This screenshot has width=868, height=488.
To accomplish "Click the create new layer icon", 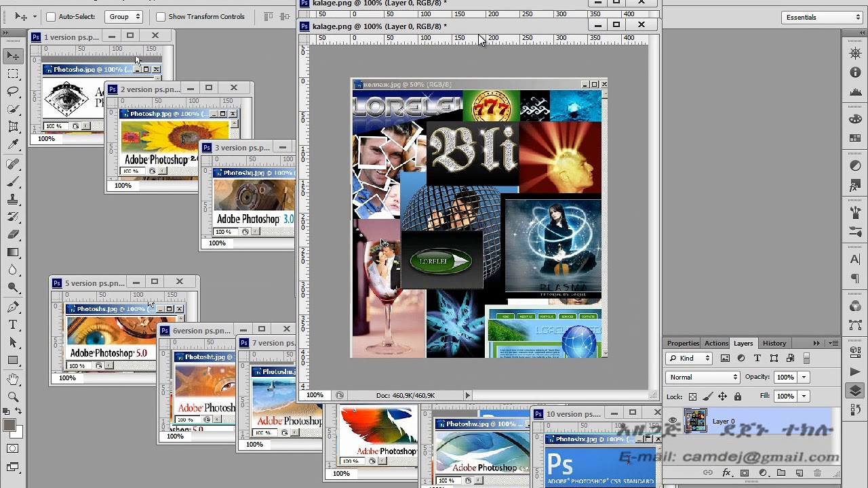I will click(800, 472).
